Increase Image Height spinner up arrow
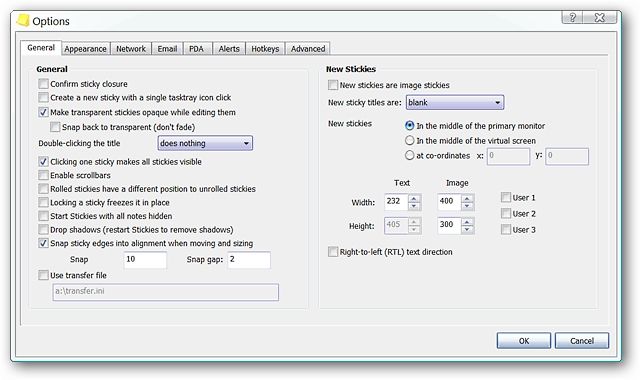Image resolution: width=640 pixels, height=380 pixels. 467,222
